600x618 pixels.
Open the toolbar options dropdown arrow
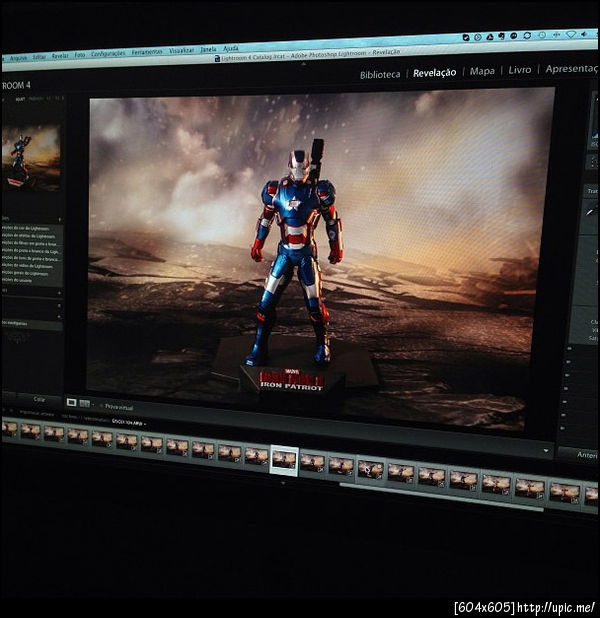pos(546,451)
